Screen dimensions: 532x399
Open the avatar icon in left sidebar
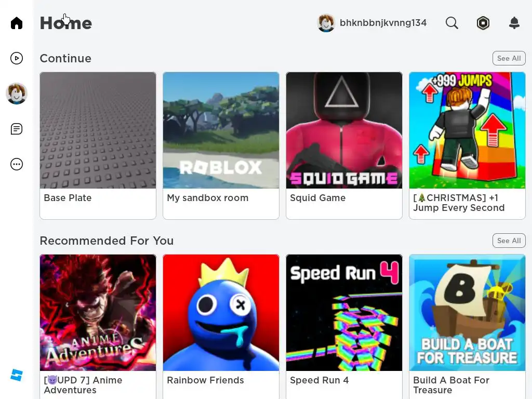click(16, 94)
